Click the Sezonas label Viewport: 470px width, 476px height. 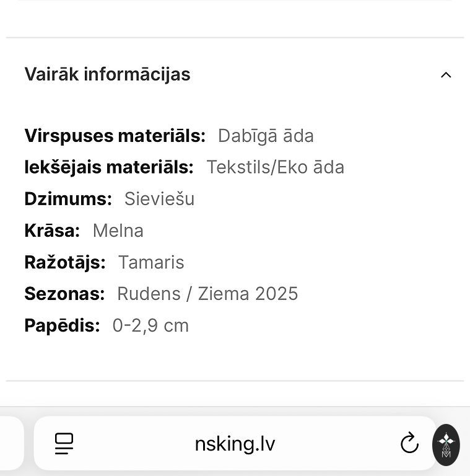click(64, 294)
